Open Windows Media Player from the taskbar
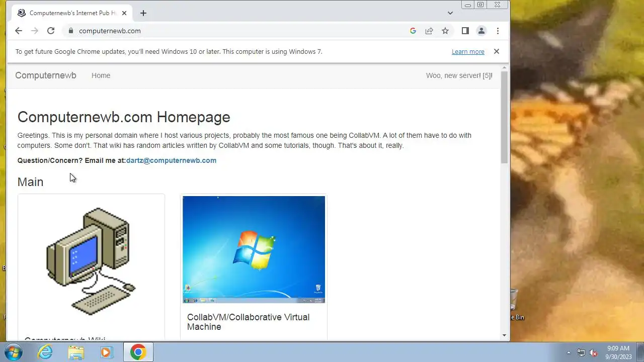This screenshot has height=362, width=644. click(106, 352)
